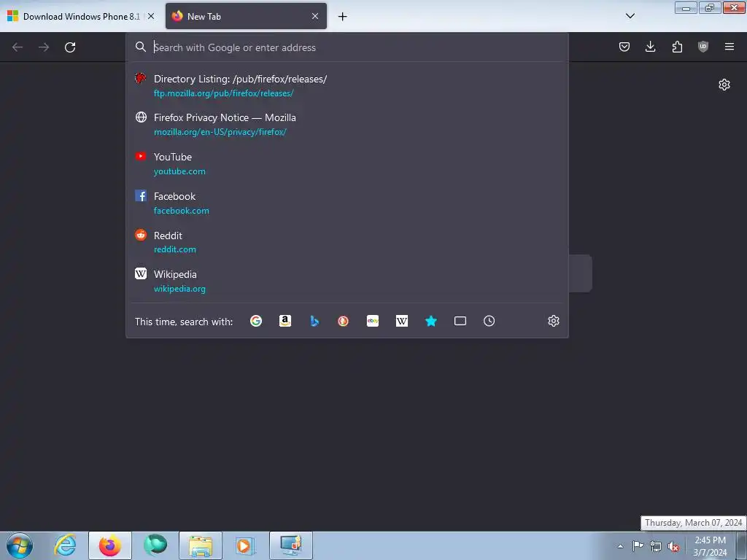This screenshot has height=560, width=747.
Task: Open a new tab with plus button
Action: tap(343, 17)
